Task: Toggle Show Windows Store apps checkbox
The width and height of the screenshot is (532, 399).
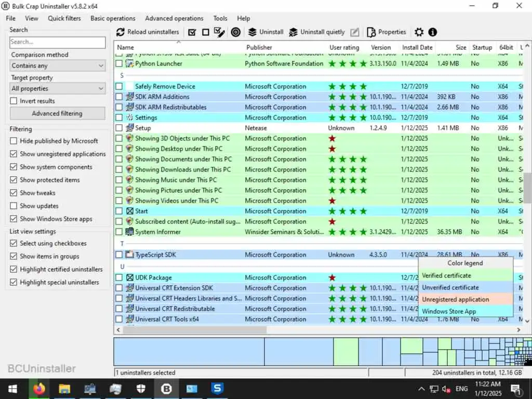Action: pos(14,219)
